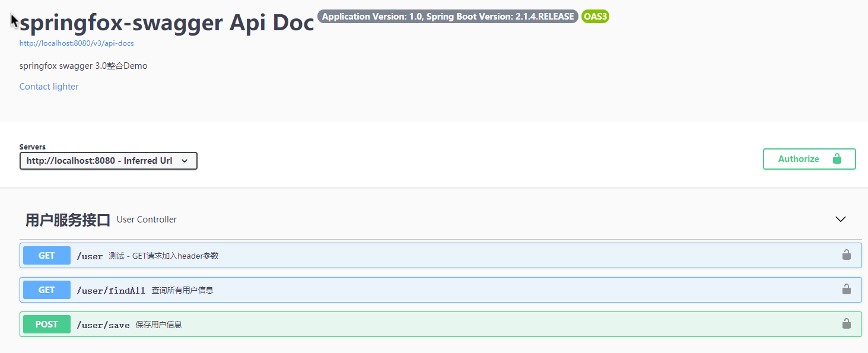Click the lock icon on /user/findAll row
The height and width of the screenshot is (353, 868).
pyautogui.click(x=847, y=289)
